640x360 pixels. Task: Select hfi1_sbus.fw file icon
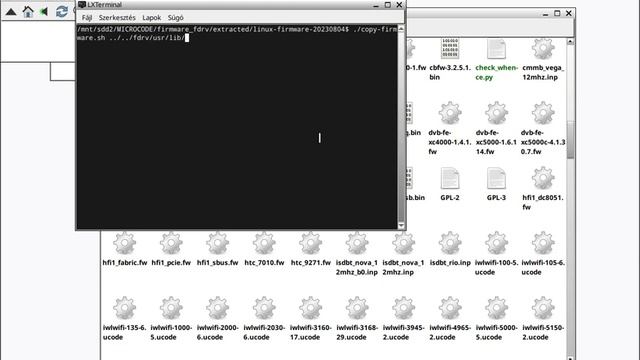coord(218,243)
